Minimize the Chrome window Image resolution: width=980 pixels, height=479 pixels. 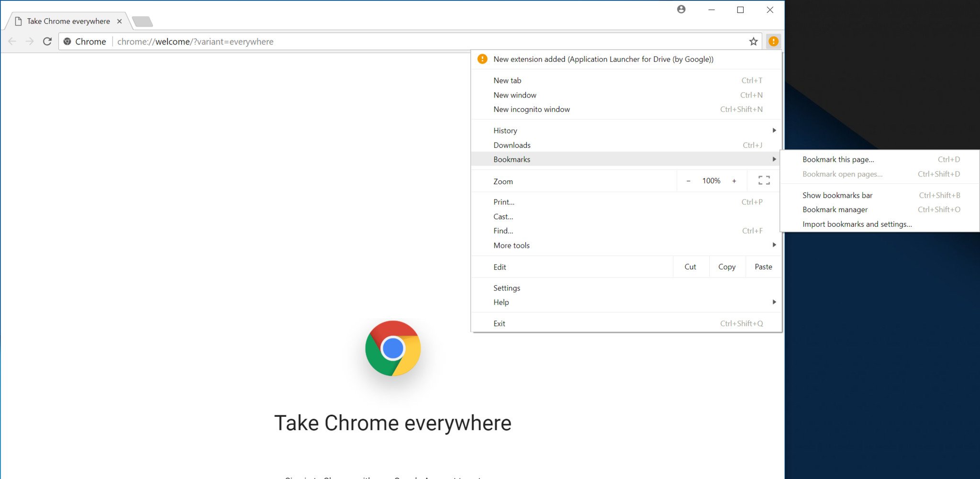[712, 10]
